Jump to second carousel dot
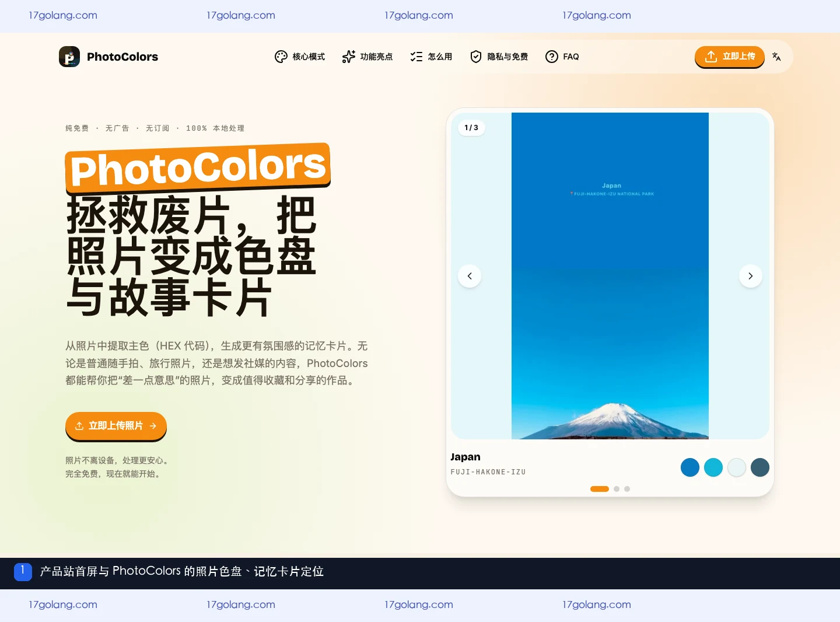 click(617, 489)
